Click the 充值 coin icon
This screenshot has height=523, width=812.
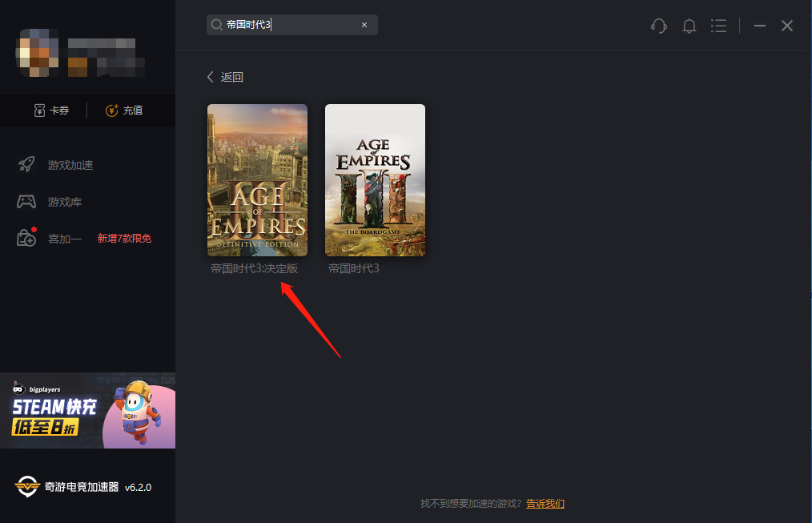[112, 111]
